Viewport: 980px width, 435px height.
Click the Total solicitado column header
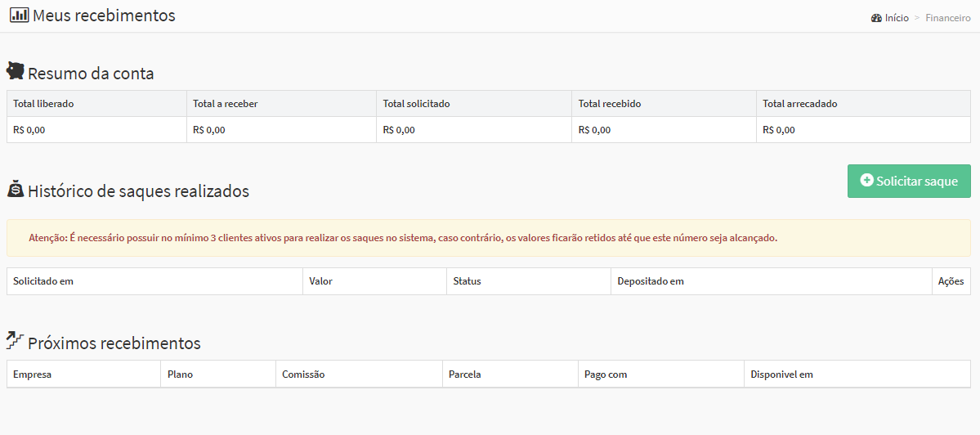(x=416, y=104)
